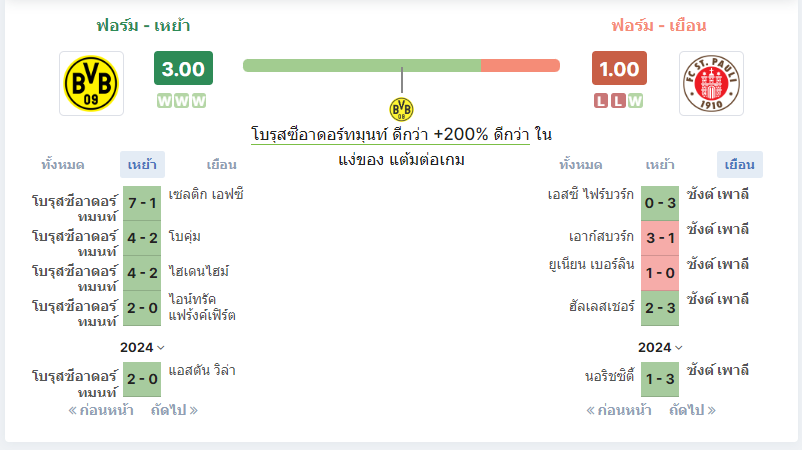Click the green-red form comparison bar
Image resolution: width=802 pixels, height=450 pixels.
click(x=402, y=65)
